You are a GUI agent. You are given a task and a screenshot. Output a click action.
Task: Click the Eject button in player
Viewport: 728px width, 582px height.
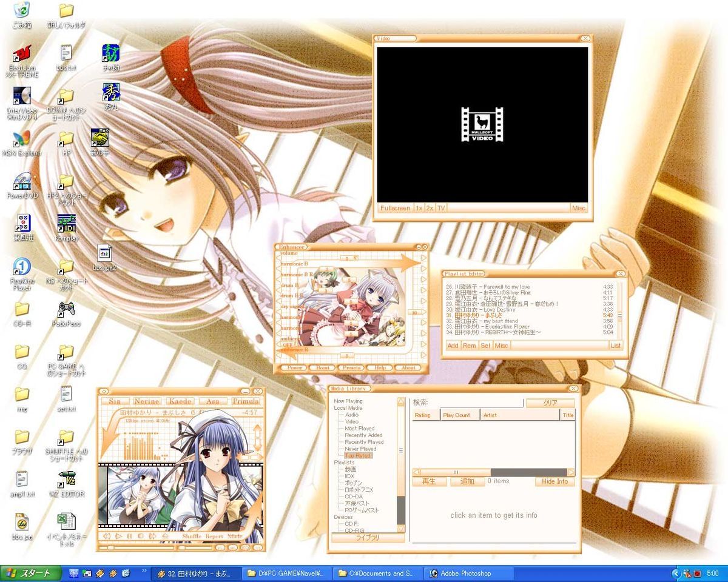pos(165,536)
